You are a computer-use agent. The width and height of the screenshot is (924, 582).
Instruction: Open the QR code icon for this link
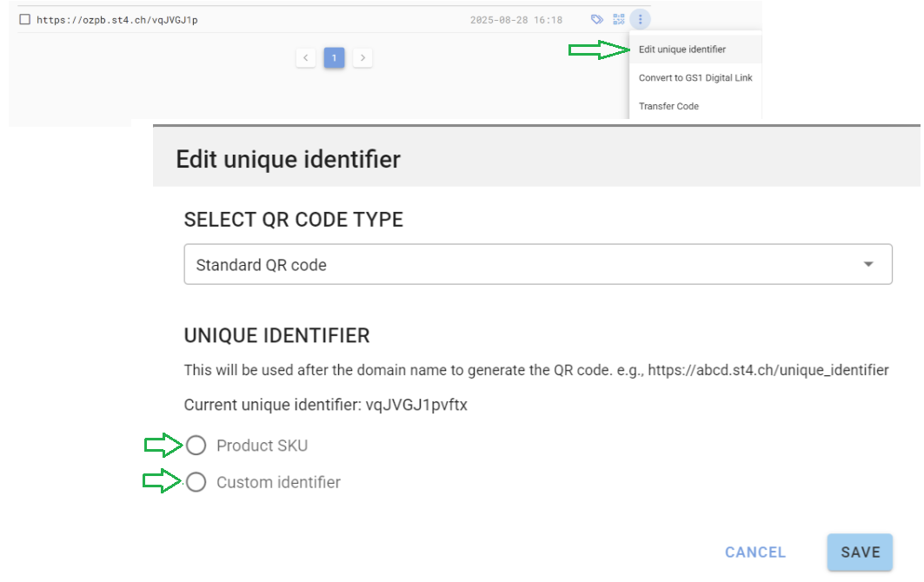click(x=618, y=19)
